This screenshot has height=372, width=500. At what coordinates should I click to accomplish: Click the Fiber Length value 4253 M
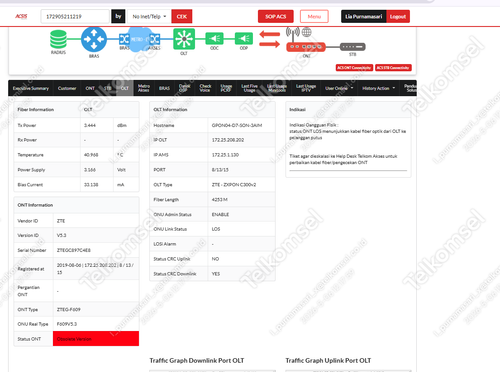pyautogui.click(x=220, y=200)
